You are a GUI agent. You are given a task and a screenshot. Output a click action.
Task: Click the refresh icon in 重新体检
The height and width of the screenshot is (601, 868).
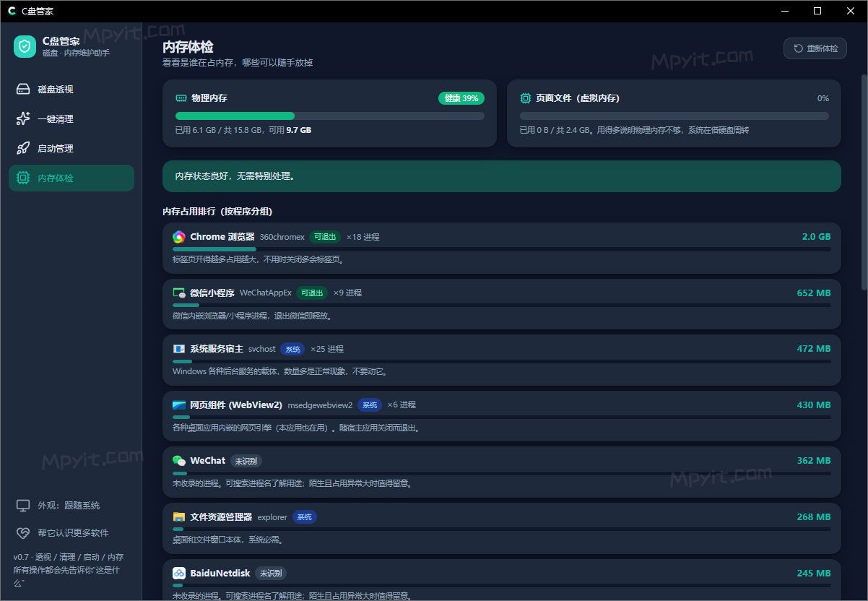point(798,48)
